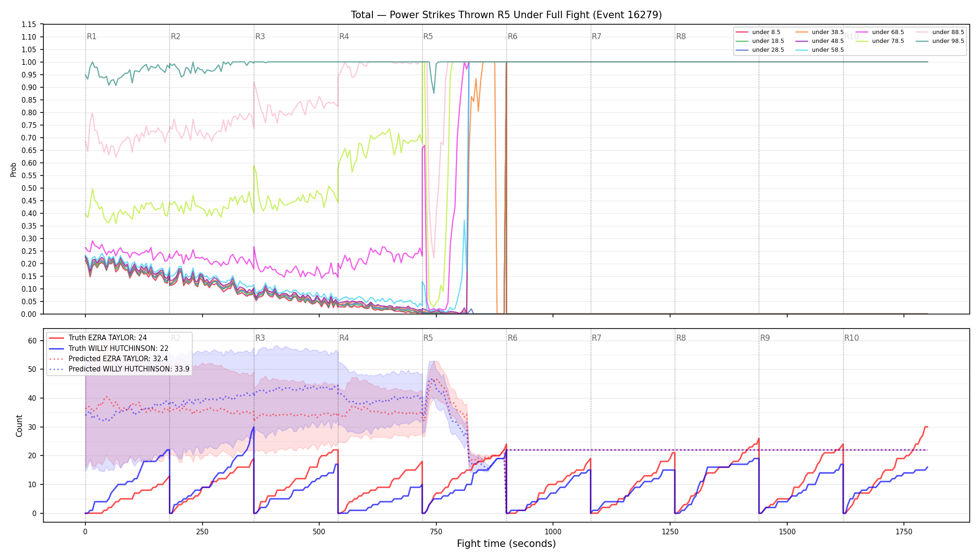
Task: Click the R9 round label in bottom Count plot
Action: (x=765, y=338)
